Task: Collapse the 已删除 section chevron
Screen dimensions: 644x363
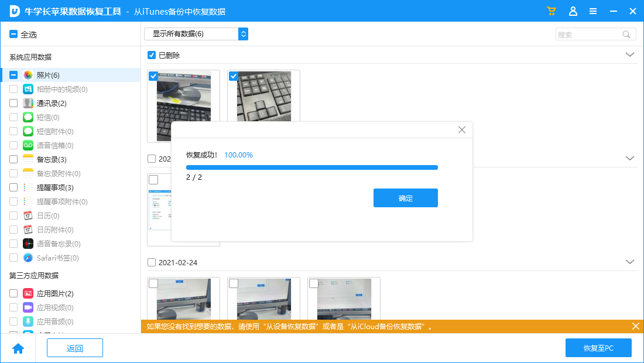Action: point(630,54)
